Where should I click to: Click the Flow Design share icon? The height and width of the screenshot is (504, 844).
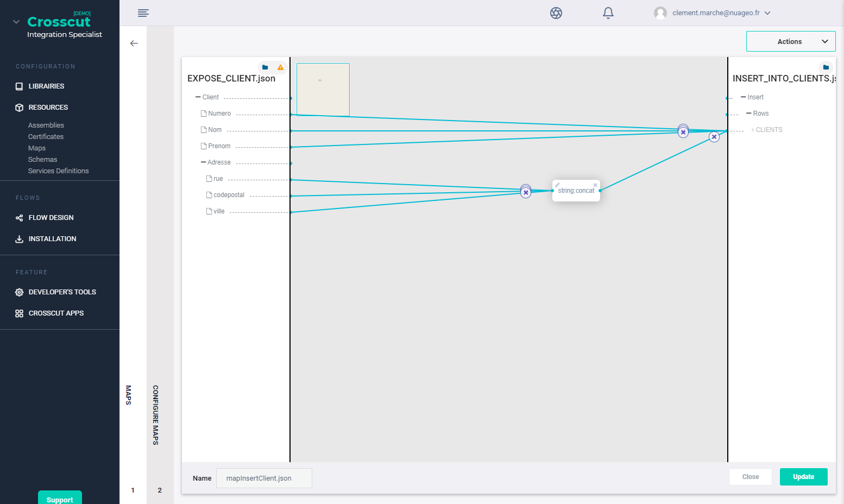click(x=20, y=218)
